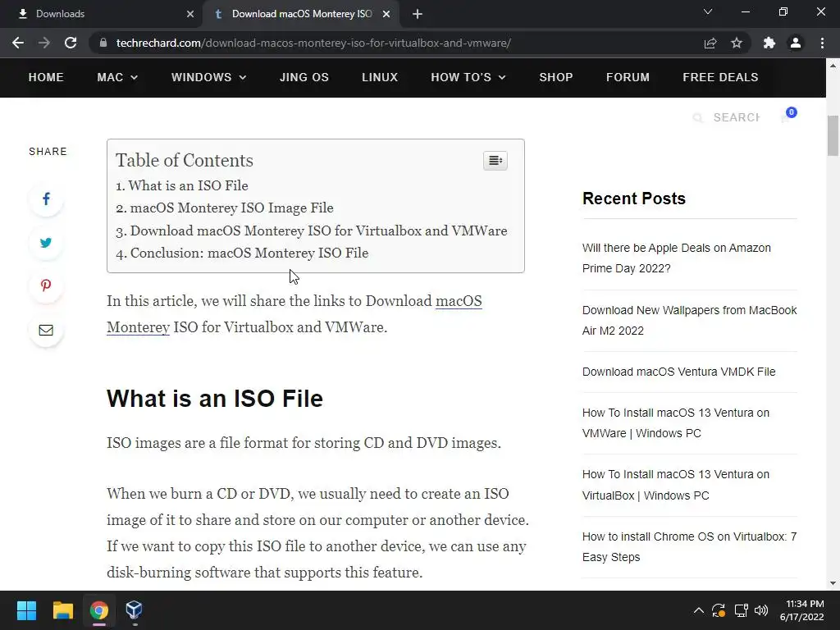The image size is (840, 630).
Task: Share on Pinterest
Action: pyautogui.click(x=46, y=286)
